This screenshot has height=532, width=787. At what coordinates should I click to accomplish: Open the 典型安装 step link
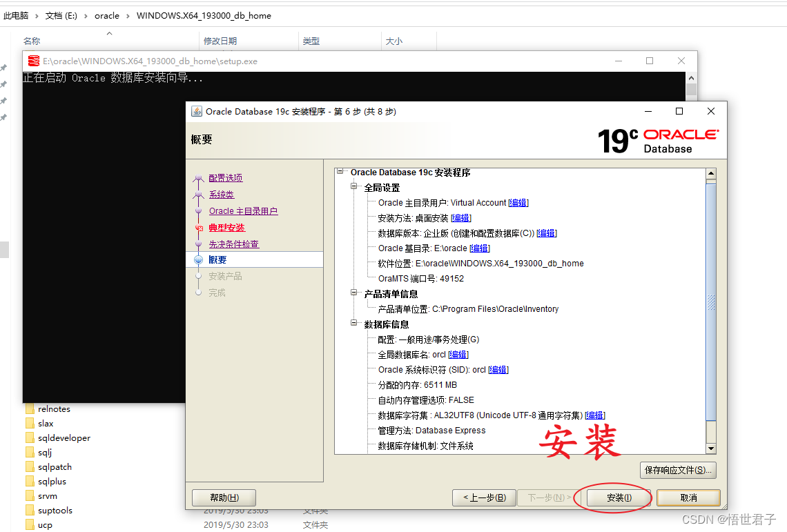coord(226,227)
